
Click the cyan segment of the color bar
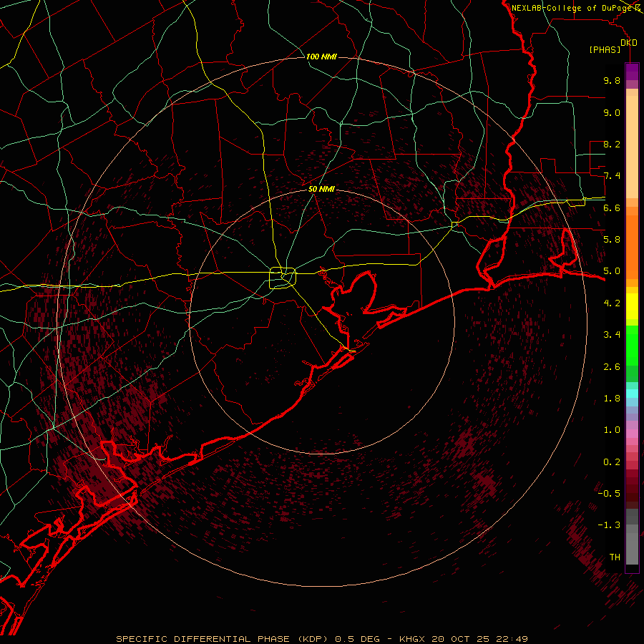coord(632,394)
